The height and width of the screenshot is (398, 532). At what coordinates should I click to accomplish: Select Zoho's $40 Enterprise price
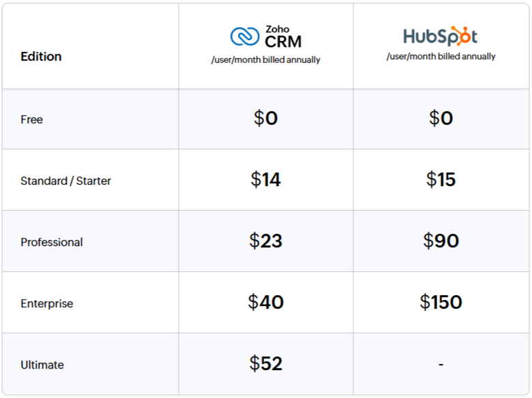coord(266,302)
